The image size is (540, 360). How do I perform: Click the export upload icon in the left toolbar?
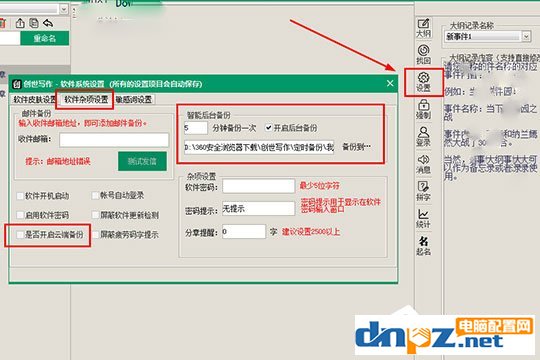20,23
